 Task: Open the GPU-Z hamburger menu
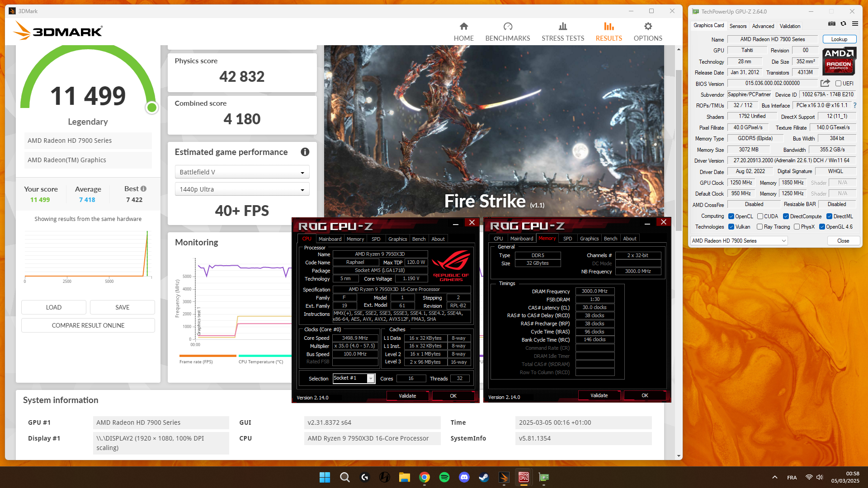pos(855,24)
